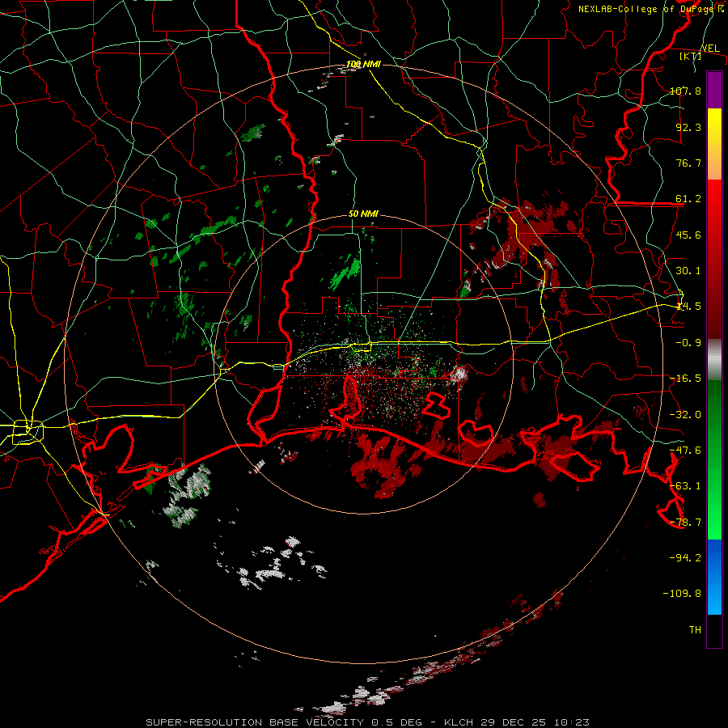Pick the green segment of velocity scale
Viewport: 728px width, 728px height.
[x=714, y=459]
